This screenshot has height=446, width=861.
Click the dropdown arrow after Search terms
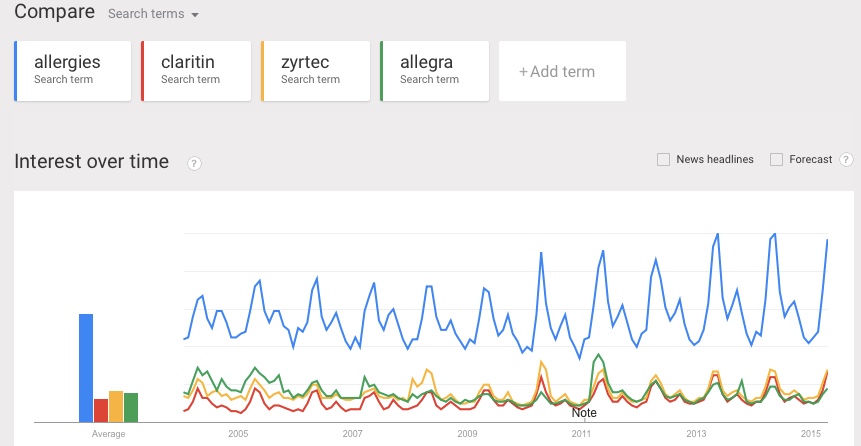tap(194, 15)
